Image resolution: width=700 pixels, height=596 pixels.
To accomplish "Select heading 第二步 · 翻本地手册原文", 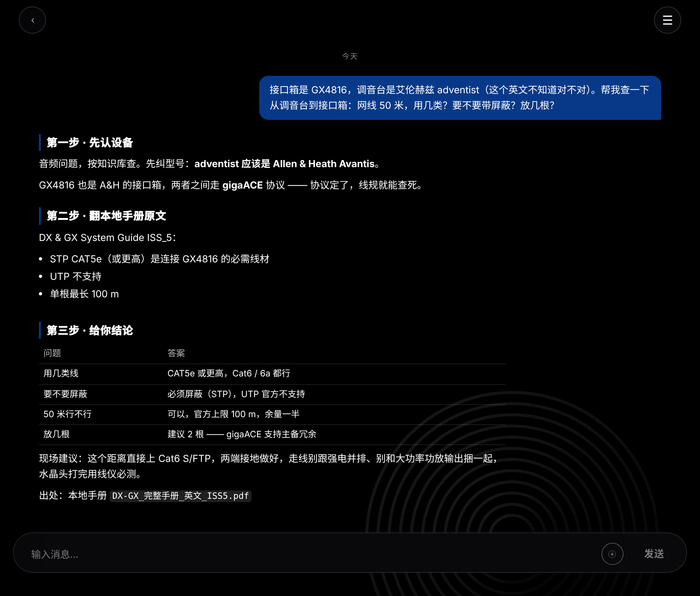I will pyautogui.click(x=106, y=216).
